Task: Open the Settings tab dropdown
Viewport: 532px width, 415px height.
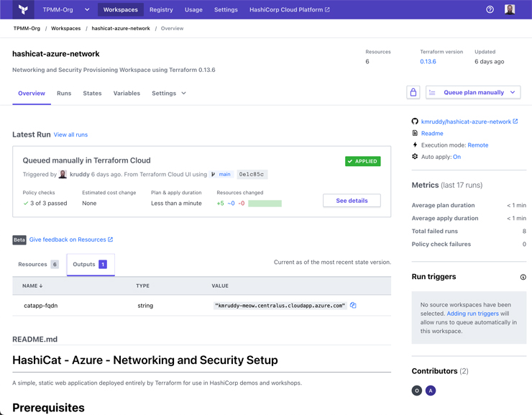Action: point(169,94)
